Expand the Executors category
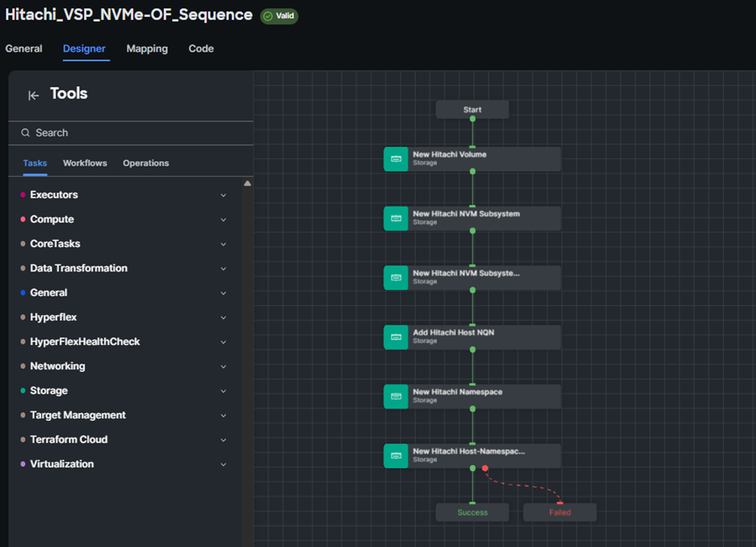 coord(224,195)
